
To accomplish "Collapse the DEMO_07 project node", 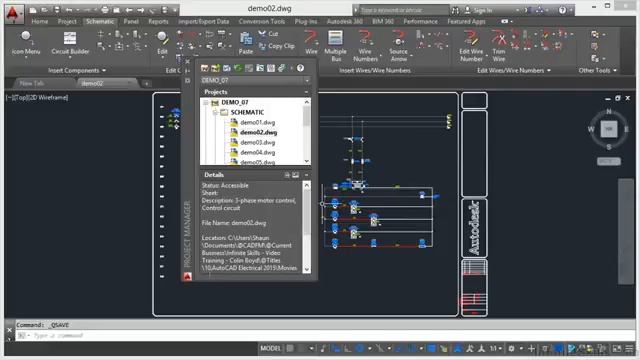I will click(206, 102).
